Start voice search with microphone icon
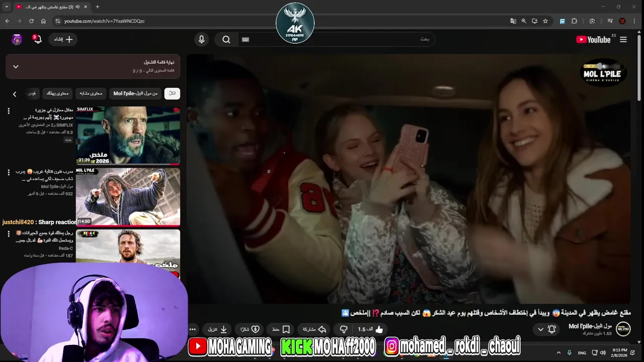644x362 pixels. point(202,40)
